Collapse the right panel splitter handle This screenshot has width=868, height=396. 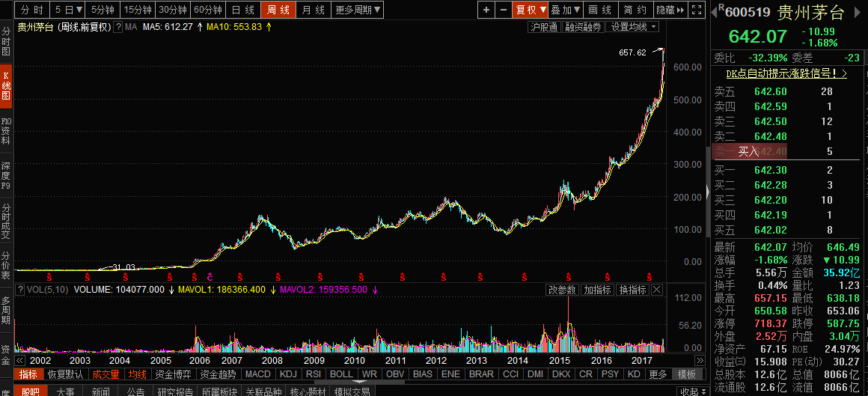coord(707,192)
